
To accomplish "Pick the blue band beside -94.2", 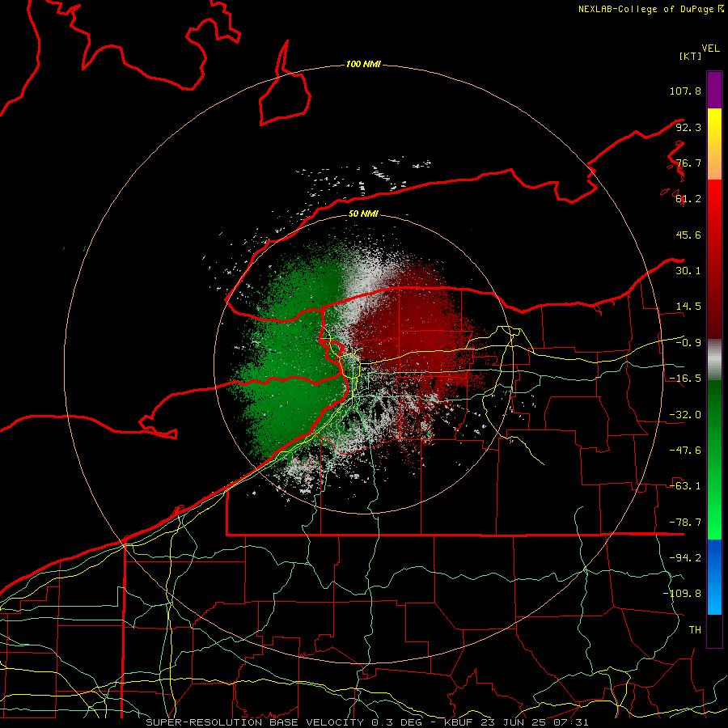I will (714, 577).
